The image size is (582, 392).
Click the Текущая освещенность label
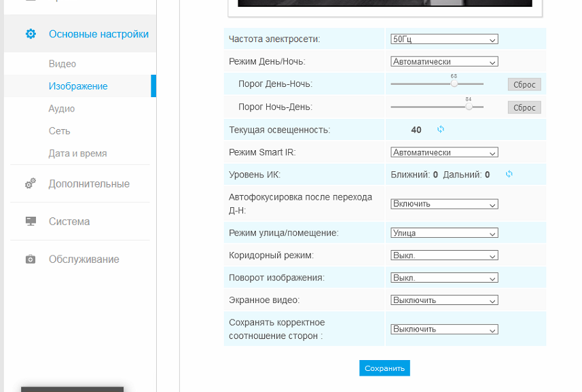[x=280, y=130]
